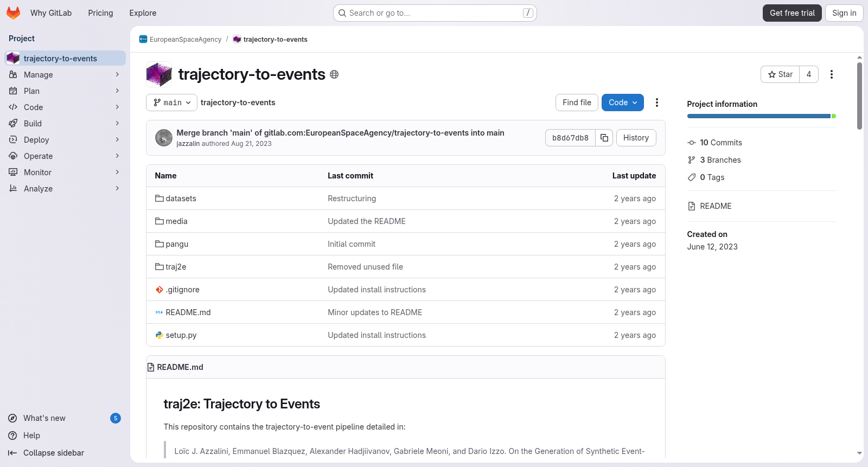Click the Python icon of setup.py
The width and height of the screenshot is (868, 467).
point(159,335)
